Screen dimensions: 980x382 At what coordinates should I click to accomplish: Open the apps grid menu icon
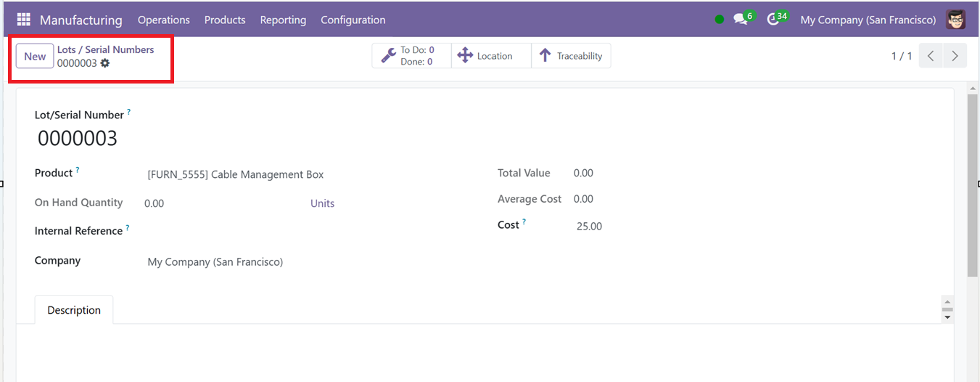pyautogui.click(x=23, y=20)
